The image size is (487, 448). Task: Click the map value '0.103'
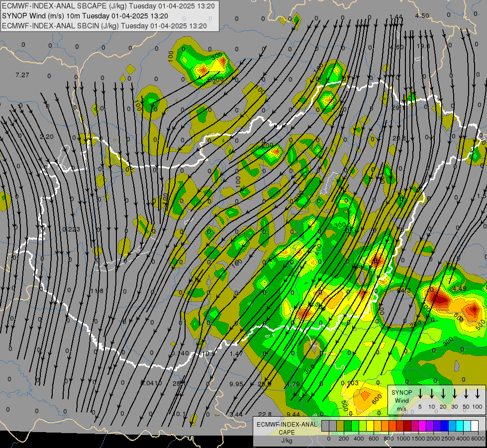click(350, 383)
